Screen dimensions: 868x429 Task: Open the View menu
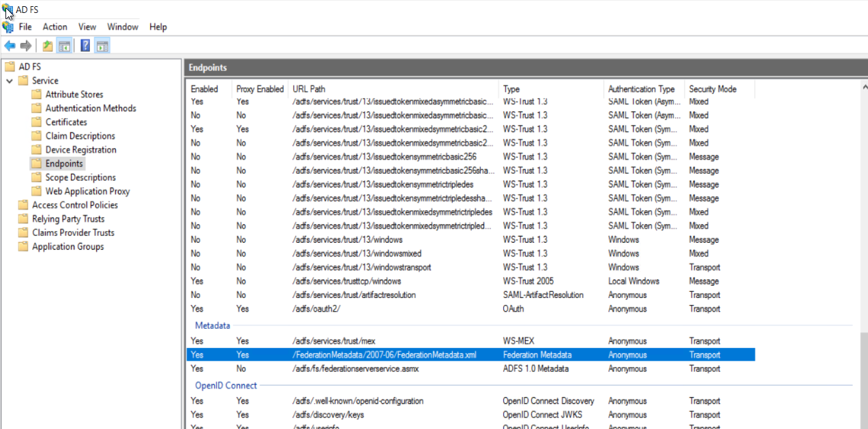click(x=87, y=27)
